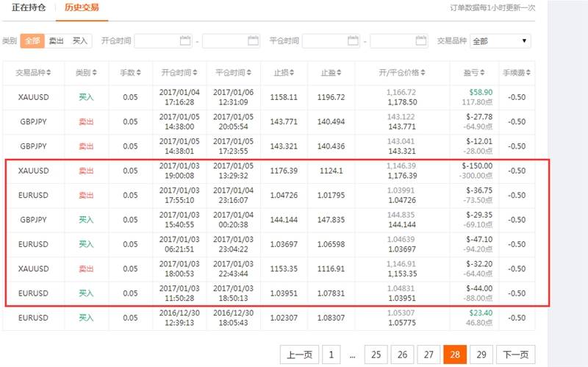This screenshot has width=588, height=367.
Task: Go to next page 下一页
Action: pyautogui.click(x=516, y=354)
